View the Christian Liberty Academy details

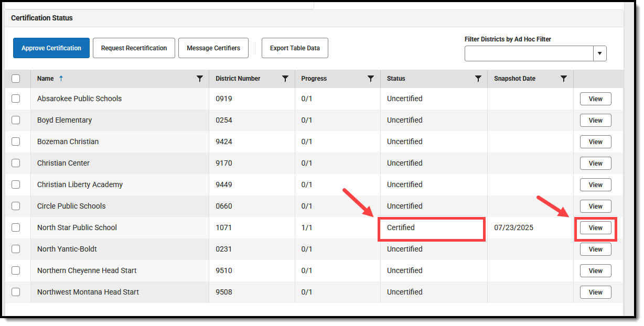click(x=595, y=185)
